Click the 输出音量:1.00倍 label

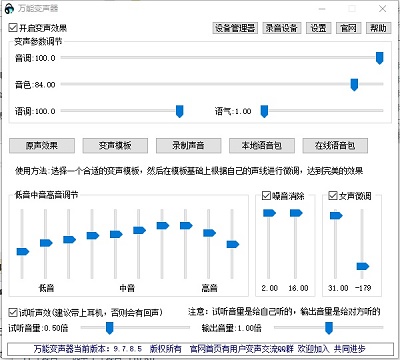231,328
